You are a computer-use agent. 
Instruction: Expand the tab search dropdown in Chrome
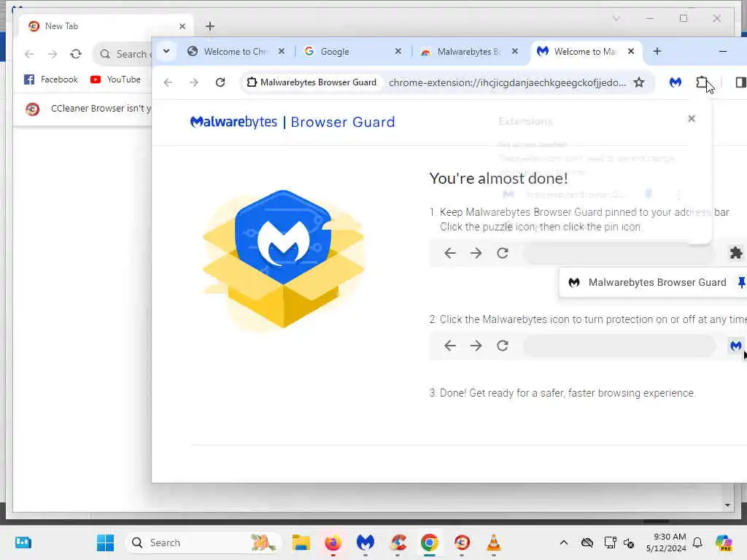point(166,51)
